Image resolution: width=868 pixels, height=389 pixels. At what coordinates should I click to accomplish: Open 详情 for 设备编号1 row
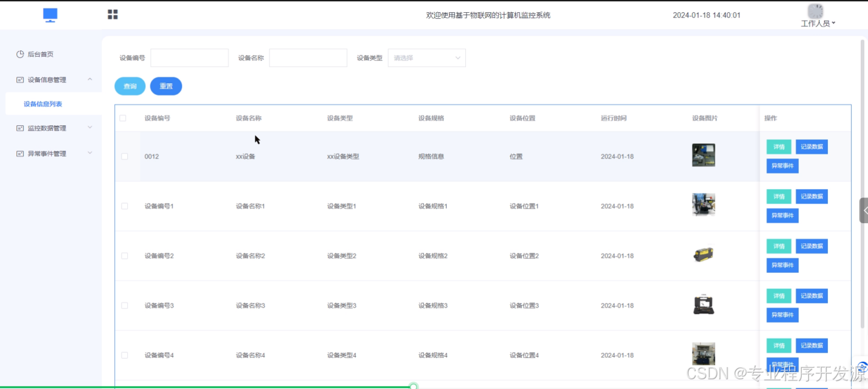pyautogui.click(x=779, y=196)
